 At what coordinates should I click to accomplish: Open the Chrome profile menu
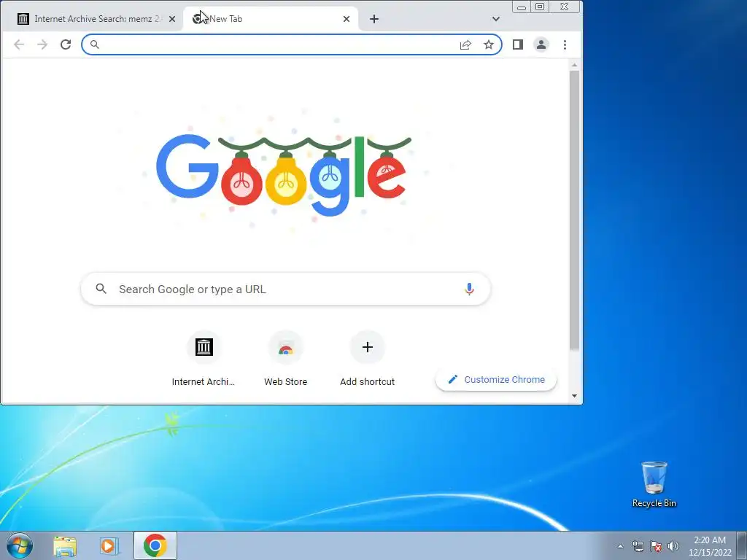541,44
